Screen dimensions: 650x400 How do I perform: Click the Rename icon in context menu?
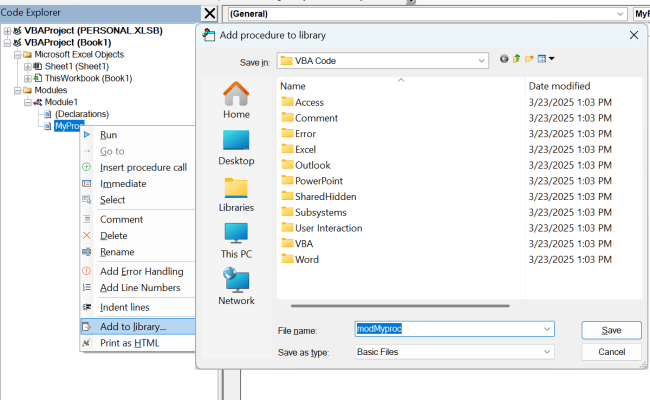(87, 252)
